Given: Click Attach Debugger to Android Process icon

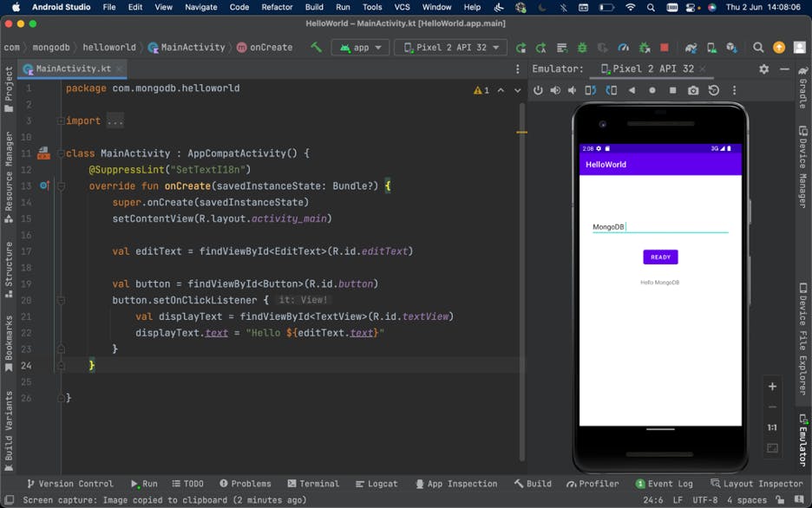Looking at the screenshot, I should pos(645,48).
